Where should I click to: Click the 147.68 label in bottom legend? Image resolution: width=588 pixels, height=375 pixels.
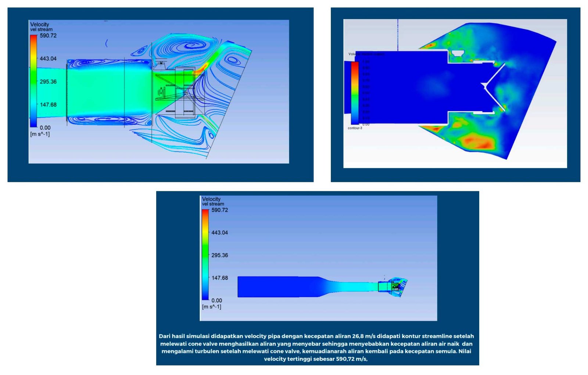click(x=219, y=278)
